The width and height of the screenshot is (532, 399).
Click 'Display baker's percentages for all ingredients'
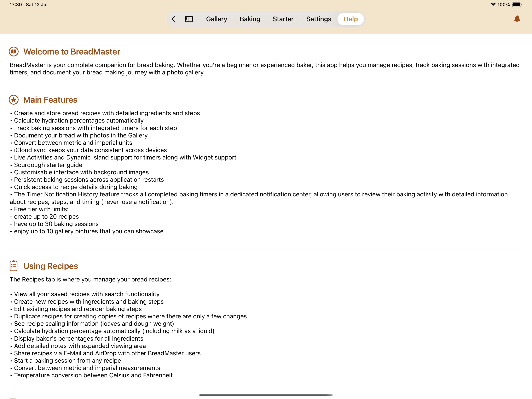pos(77,338)
